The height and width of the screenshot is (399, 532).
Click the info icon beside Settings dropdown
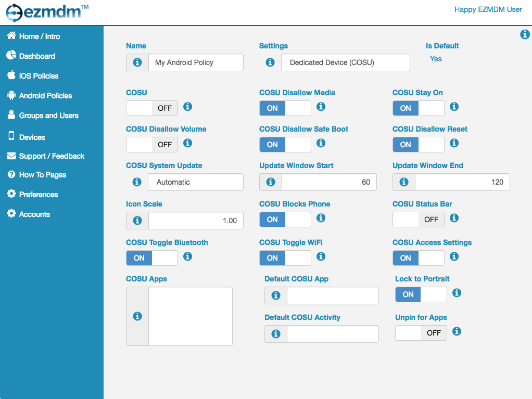(x=270, y=62)
